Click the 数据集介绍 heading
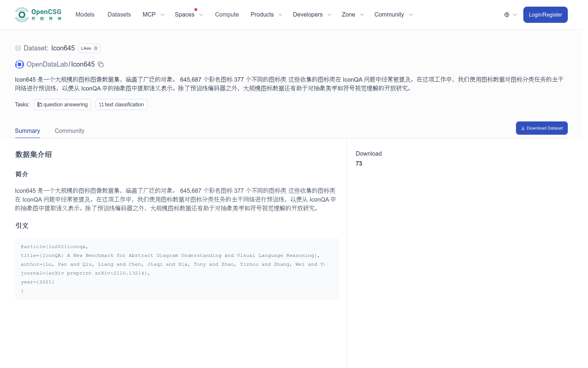This screenshot has width=588, height=368. 33,155
